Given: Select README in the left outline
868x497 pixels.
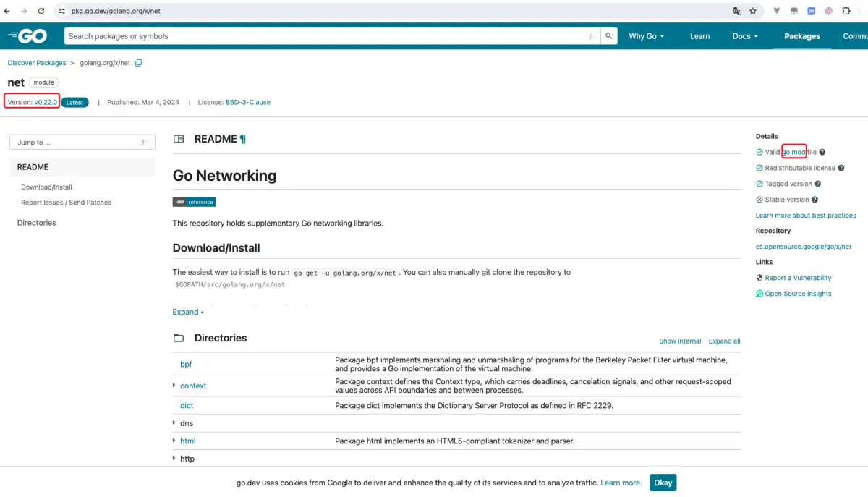Looking at the screenshot, I should point(82,167).
